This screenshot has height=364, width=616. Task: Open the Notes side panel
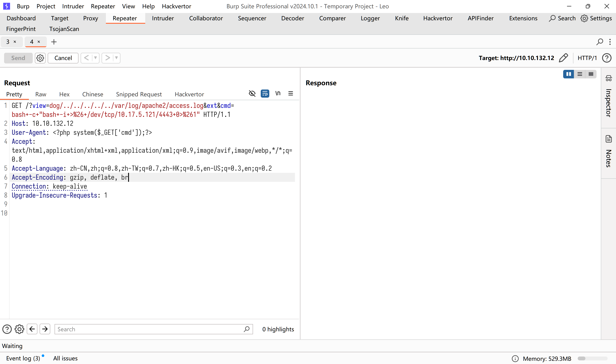(x=608, y=152)
